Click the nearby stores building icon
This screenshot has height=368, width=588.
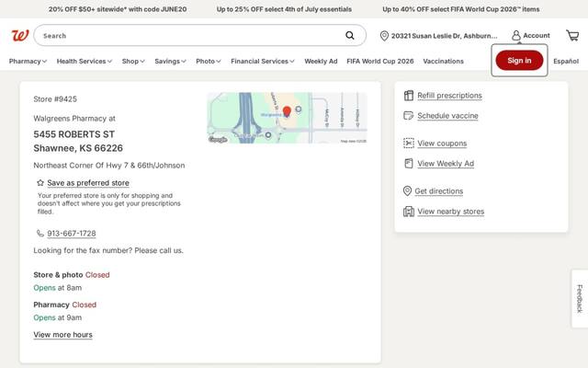coord(408,212)
